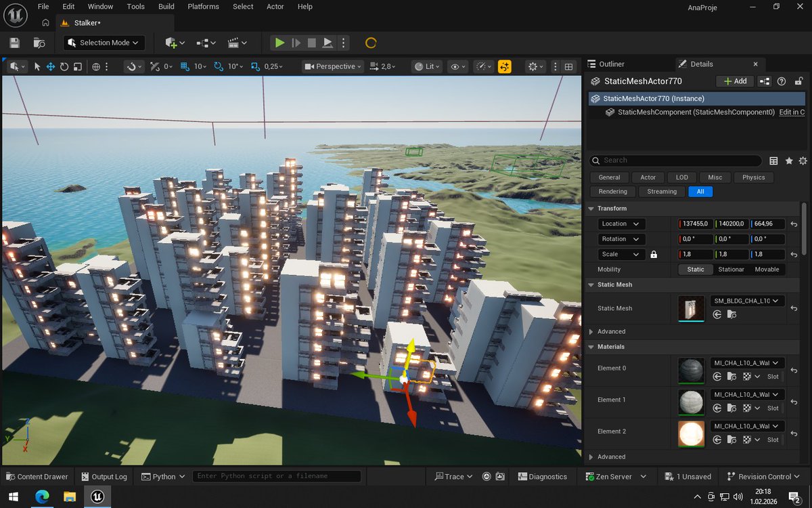Select the LOD filter button
Image resolution: width=812 pixels, height=508 pixels.
(681, 177)
